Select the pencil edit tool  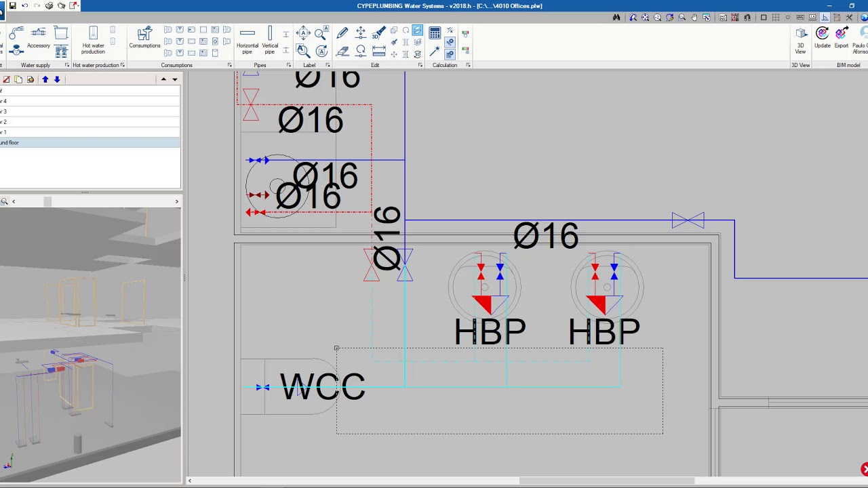click(342, 32)
